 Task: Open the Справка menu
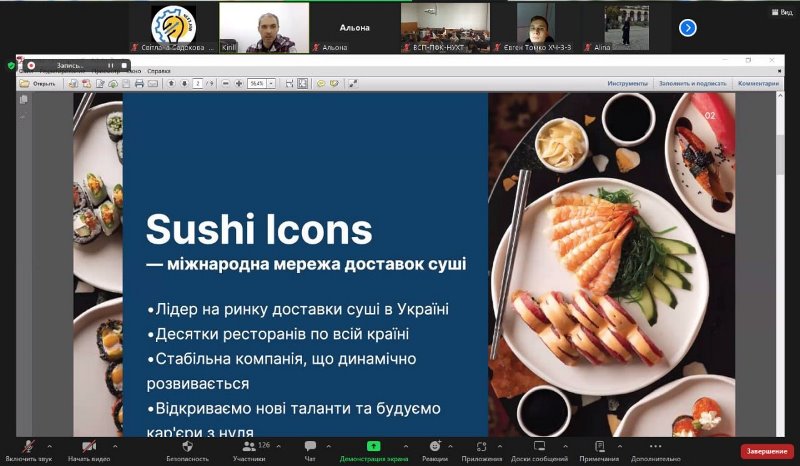pos(159,71)
